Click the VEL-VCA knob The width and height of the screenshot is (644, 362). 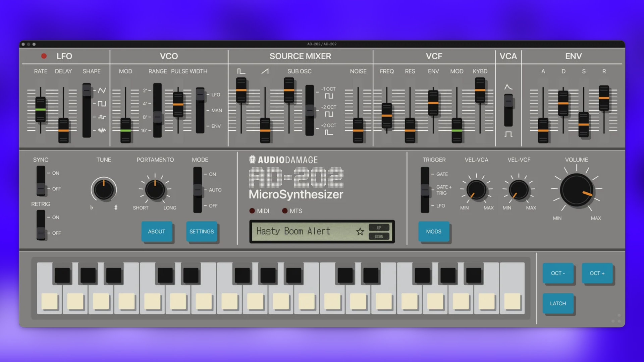pyautogui.click(x=476, y=190)
